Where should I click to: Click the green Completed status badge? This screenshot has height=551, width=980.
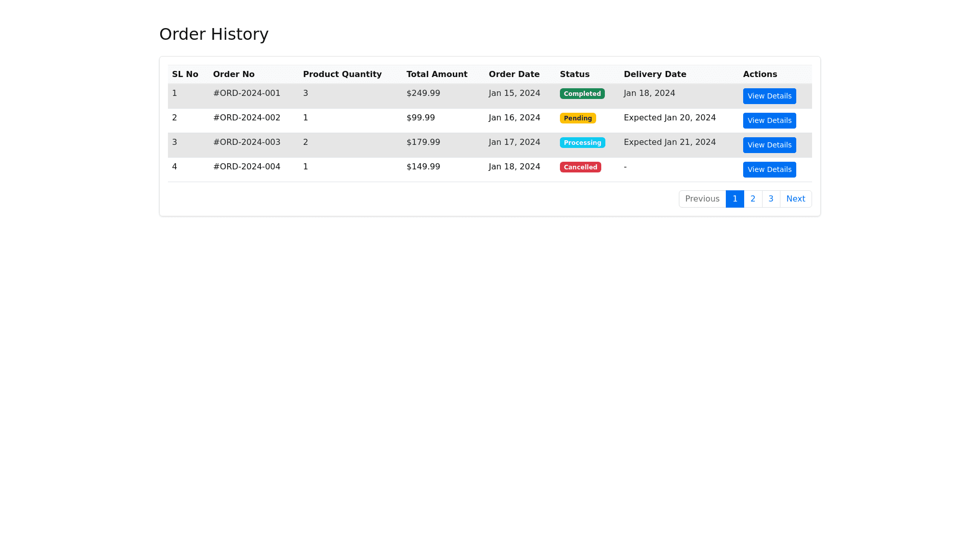tap(582, 94)
